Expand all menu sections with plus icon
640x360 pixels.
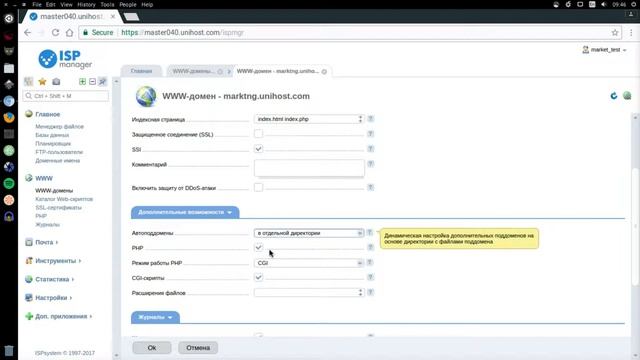click(82, 82)
